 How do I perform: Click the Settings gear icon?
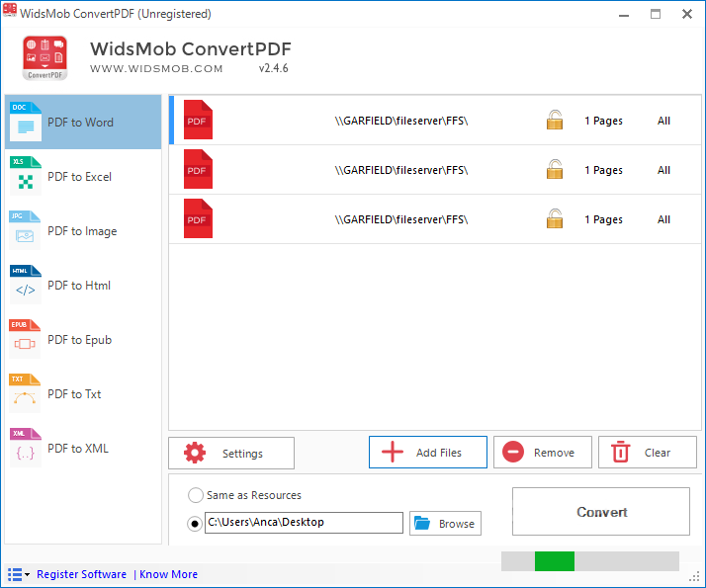pos(195,453)
